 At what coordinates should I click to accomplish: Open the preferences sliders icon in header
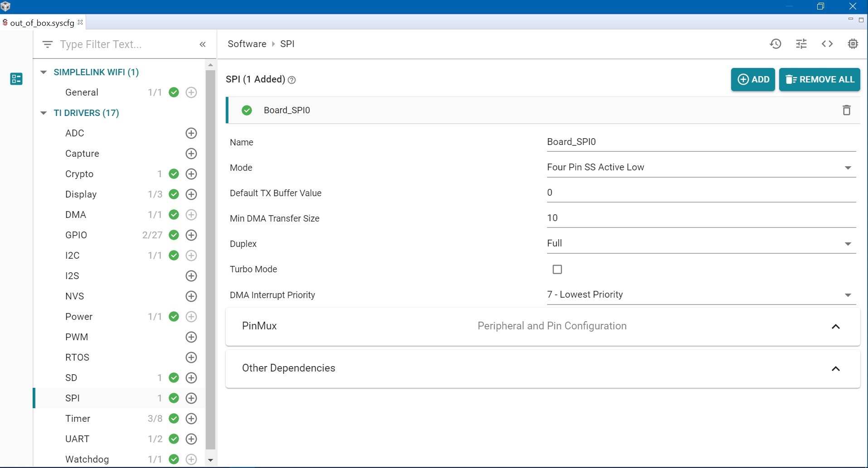coord(801,44)
